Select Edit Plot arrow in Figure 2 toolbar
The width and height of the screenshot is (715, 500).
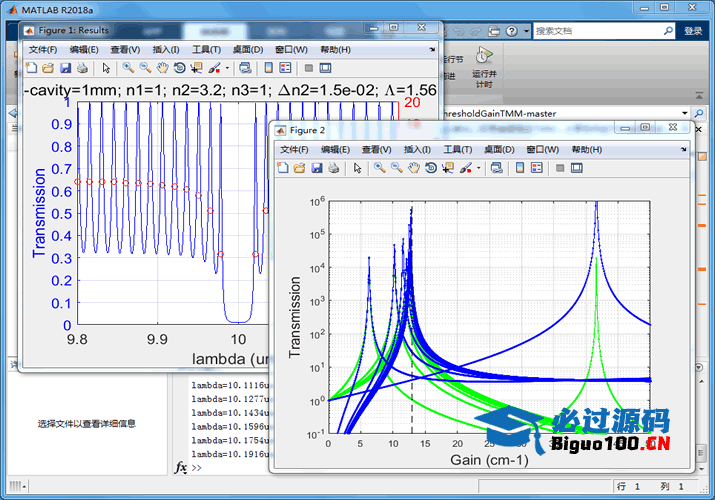pyautogui.click(x=358, y=168)
